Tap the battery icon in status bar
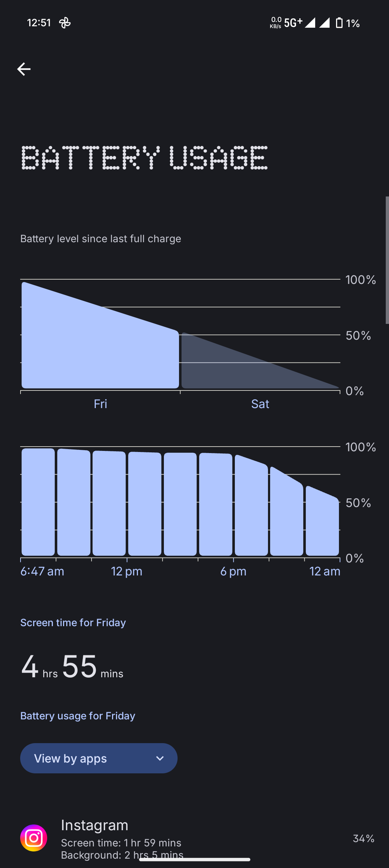Screen dimensions: 389x868 tap(339, 23)
